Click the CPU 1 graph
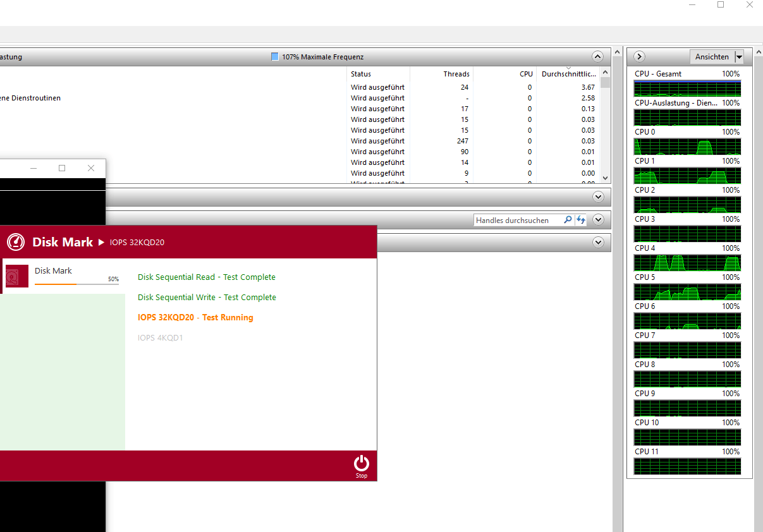This screenshot has width=763, height=532. pos(687,176)
